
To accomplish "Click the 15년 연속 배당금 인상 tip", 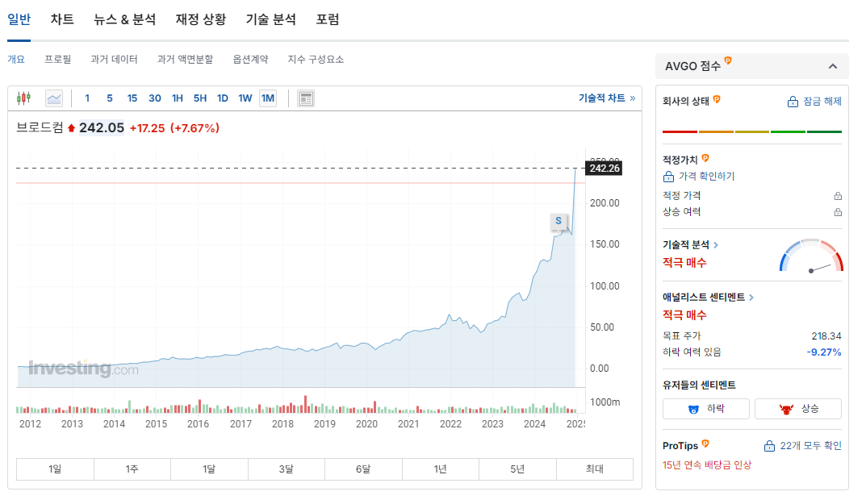I will 707,465.
